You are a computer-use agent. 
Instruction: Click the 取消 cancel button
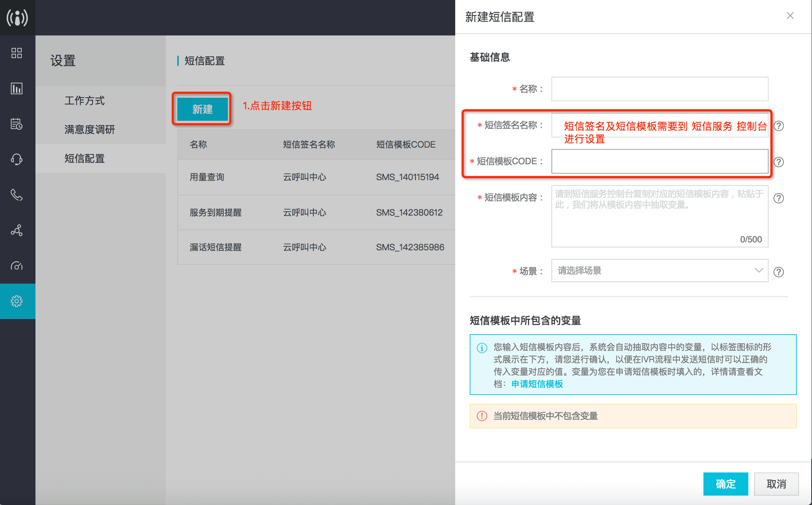click(776, 484)
